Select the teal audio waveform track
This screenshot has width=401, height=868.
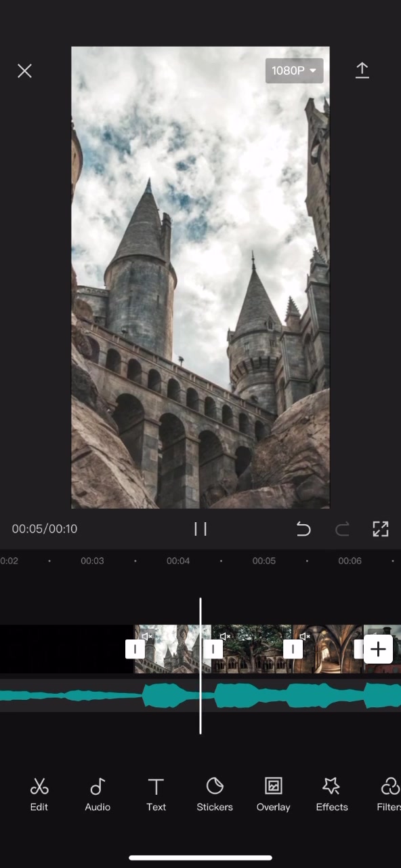pos(200,696)
